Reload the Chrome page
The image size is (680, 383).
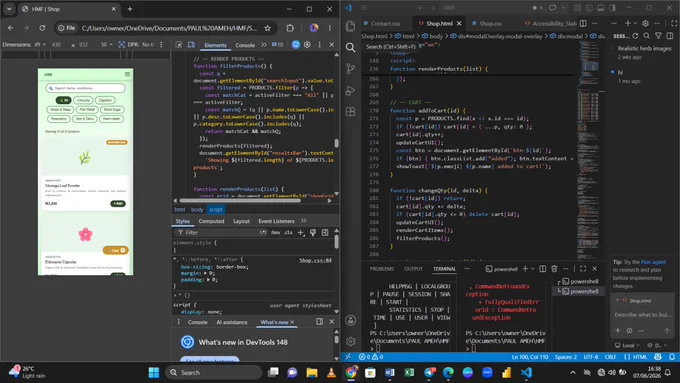[42, 28]
